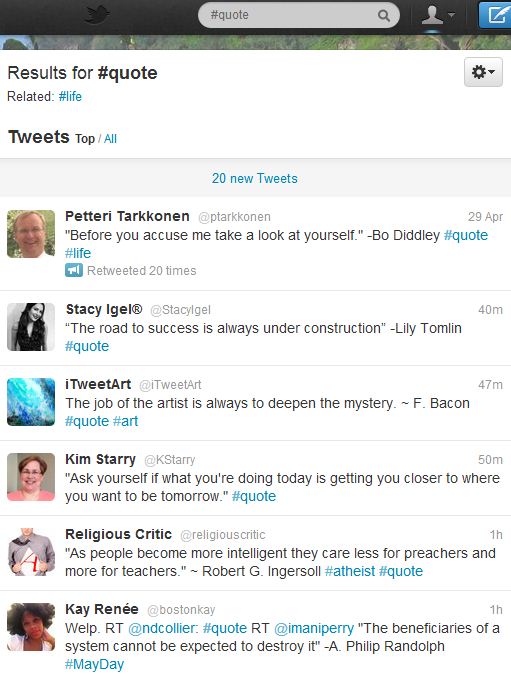The image size is (511, 674).
Task: Select the Top tweets tab
Action: coord(85,139)
